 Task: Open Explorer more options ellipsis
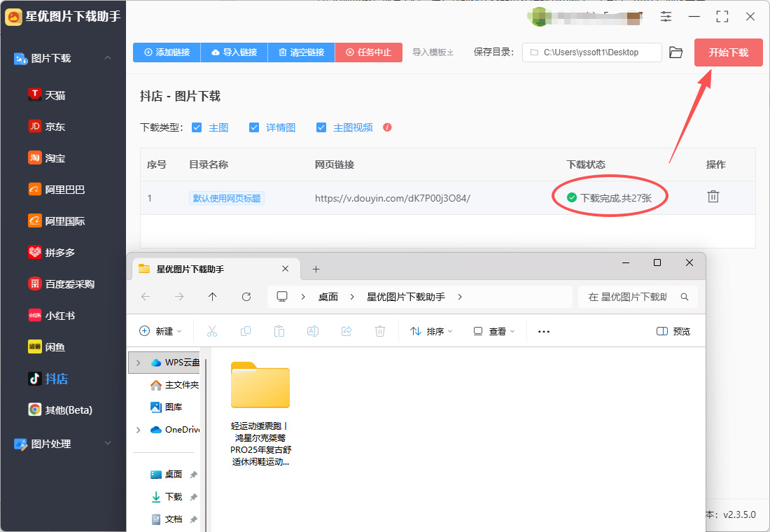click(544, 332)
